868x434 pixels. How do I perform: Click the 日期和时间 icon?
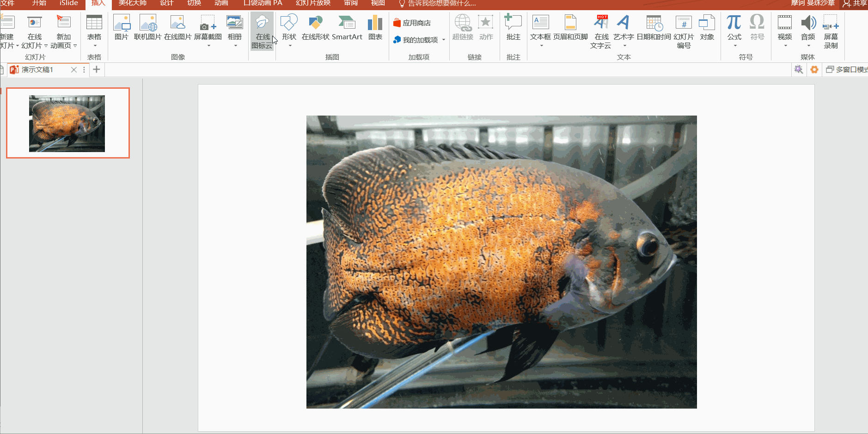[654, 28]
